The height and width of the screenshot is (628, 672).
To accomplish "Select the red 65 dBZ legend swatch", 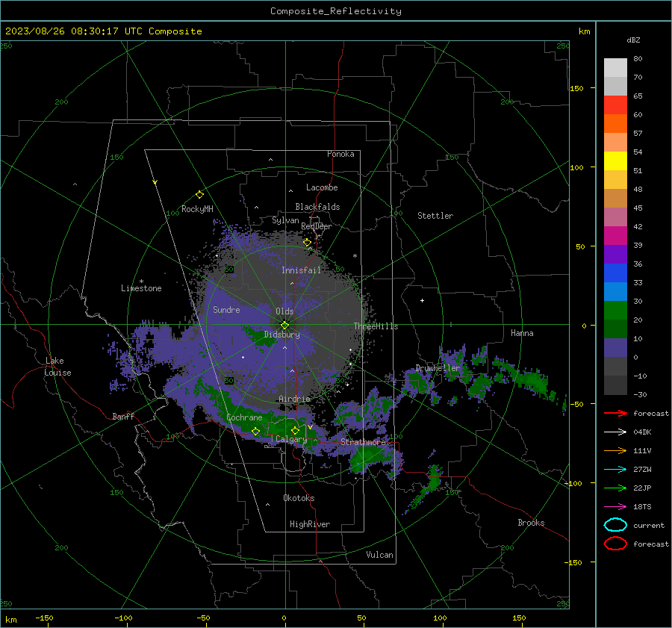I will coord(615,105).
